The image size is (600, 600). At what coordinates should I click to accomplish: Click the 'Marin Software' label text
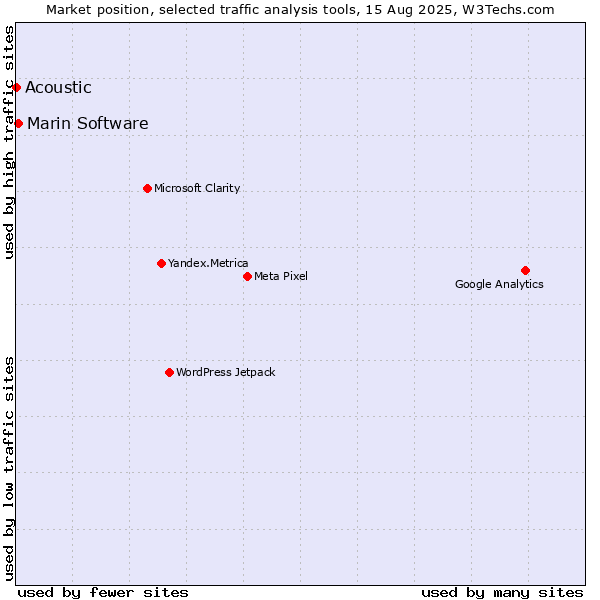click(x=88, y=124)
